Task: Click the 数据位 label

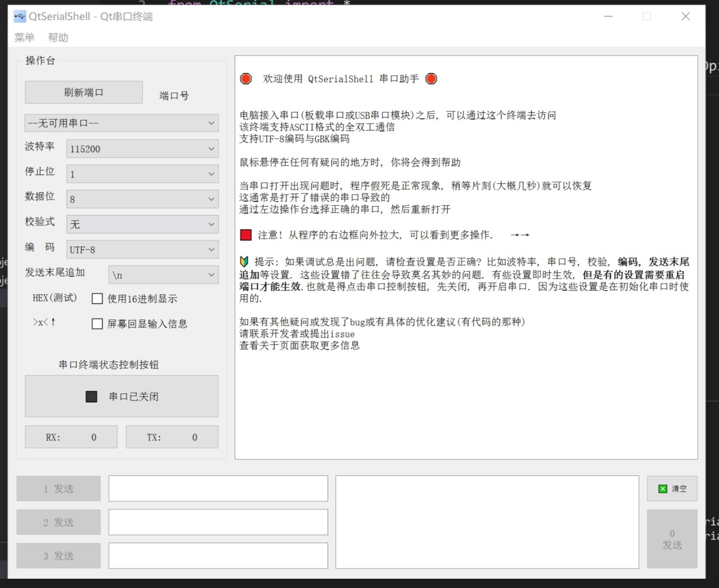Action: coord(39,196)
